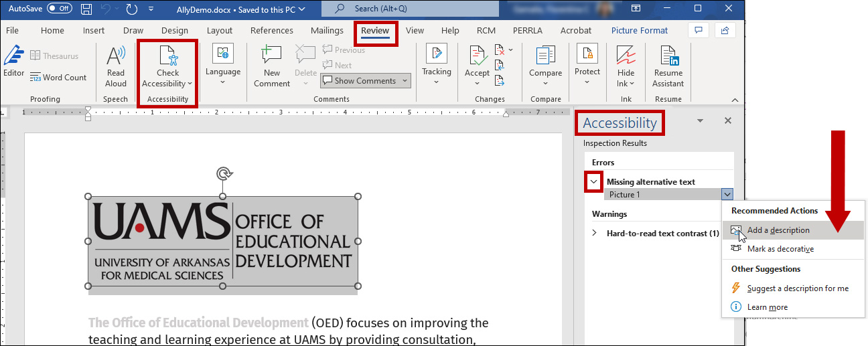The height and width of the screenshot is (346, 868).
Task: Open the File tab
Action: point(12,31)
